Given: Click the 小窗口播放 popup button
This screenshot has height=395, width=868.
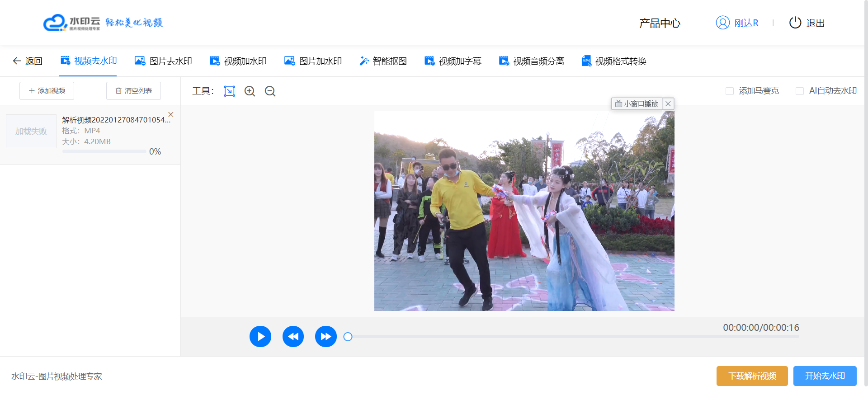Looking at the screenshot, I should (637, 104).
